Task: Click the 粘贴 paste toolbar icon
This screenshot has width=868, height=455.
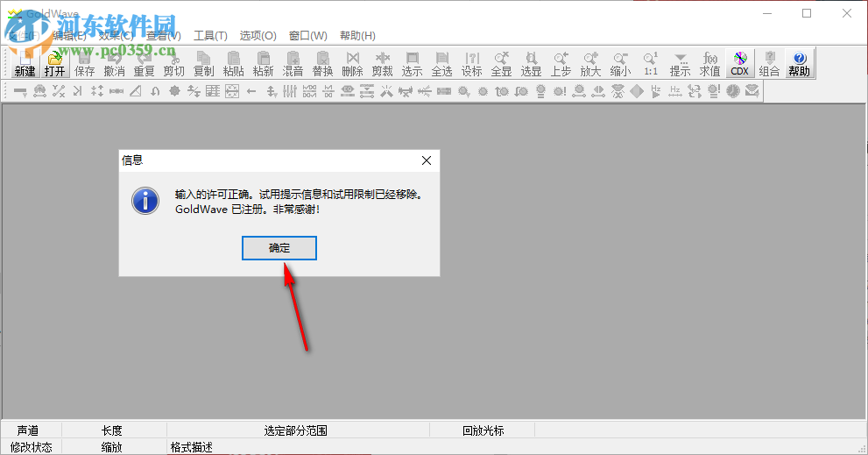Action: (x=234, y=64)
